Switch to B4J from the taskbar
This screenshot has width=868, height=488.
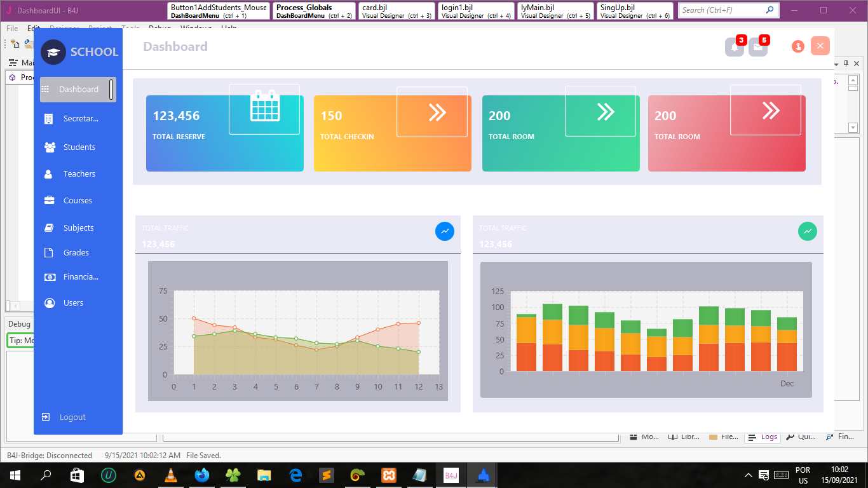click(451, 475)
